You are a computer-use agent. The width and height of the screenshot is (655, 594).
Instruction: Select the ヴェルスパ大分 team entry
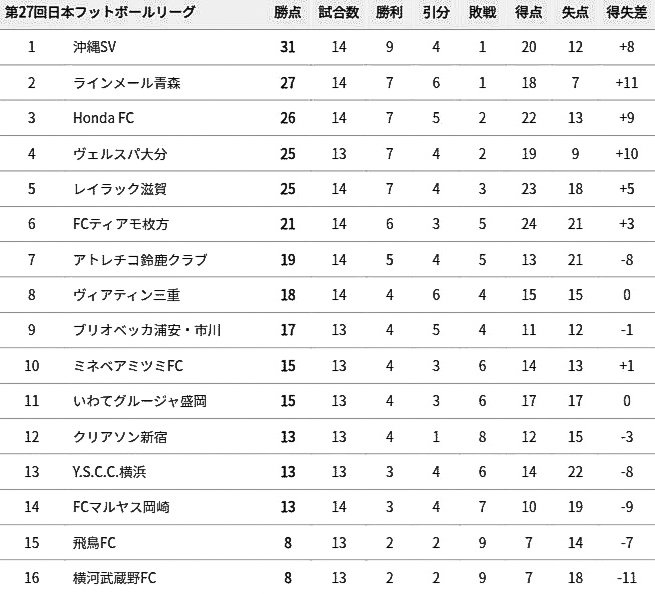pyautogui.click(x=120, y=154)
